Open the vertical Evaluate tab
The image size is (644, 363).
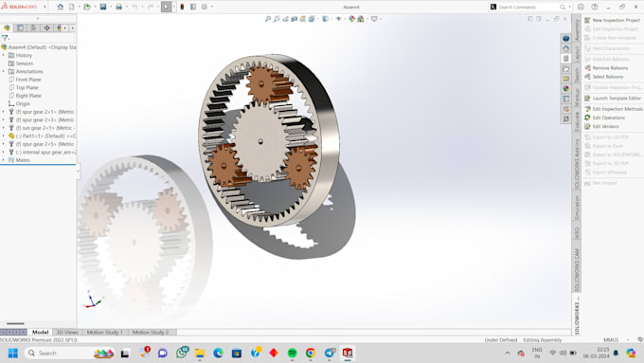(x=577, y=120)
